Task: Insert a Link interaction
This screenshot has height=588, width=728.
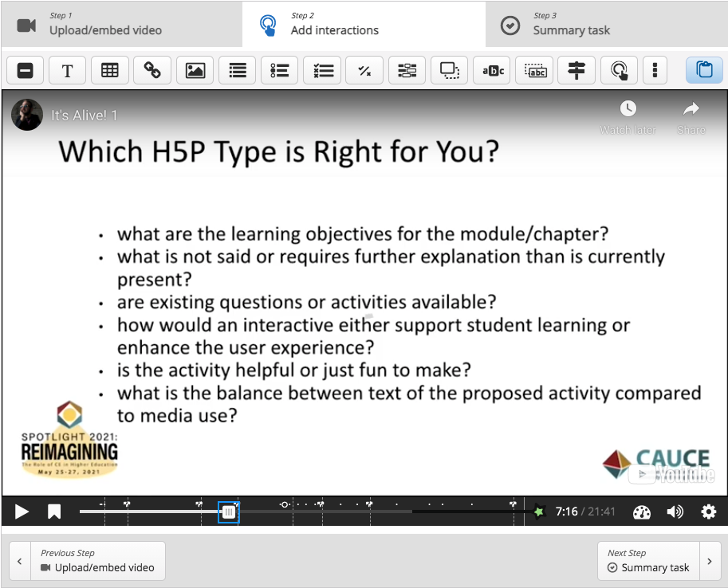Action: coord(152,70)
